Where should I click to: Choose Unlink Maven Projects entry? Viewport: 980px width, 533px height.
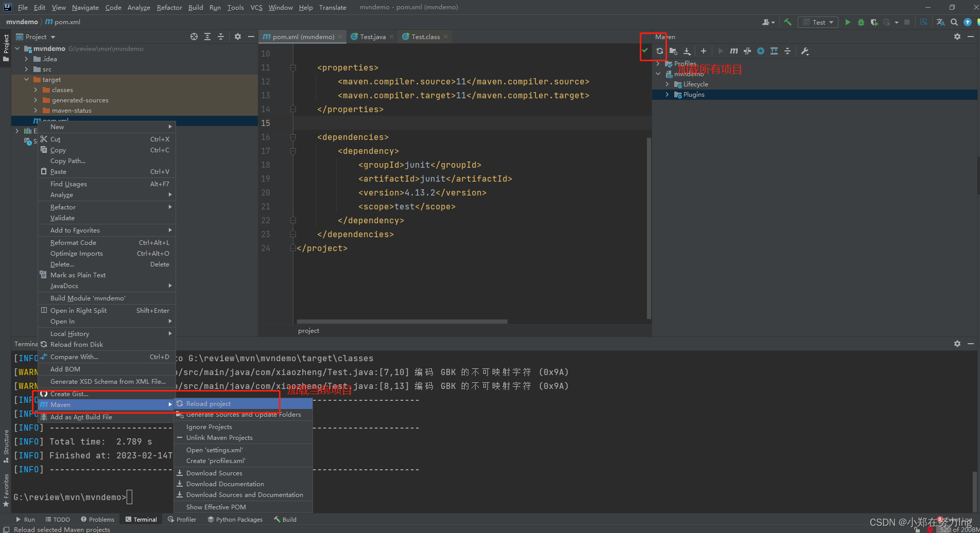(x=243, y=438)
